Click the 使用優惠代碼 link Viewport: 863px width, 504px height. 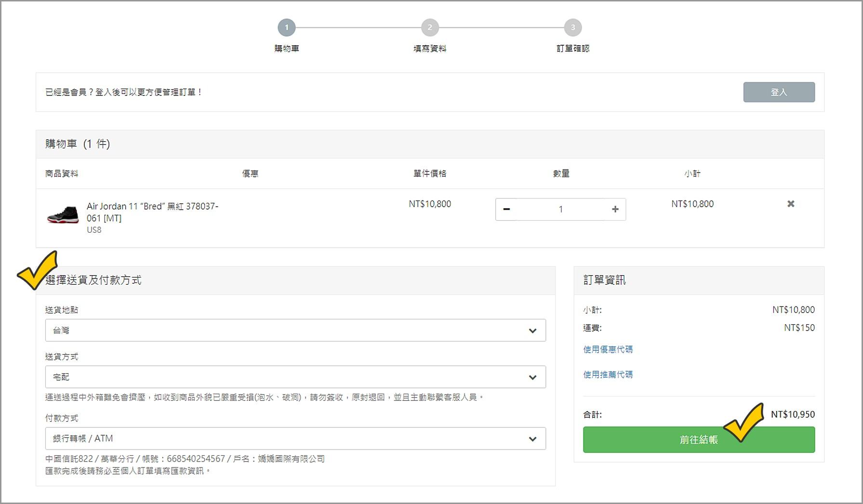pyautogui.click(x=608, y=349)
